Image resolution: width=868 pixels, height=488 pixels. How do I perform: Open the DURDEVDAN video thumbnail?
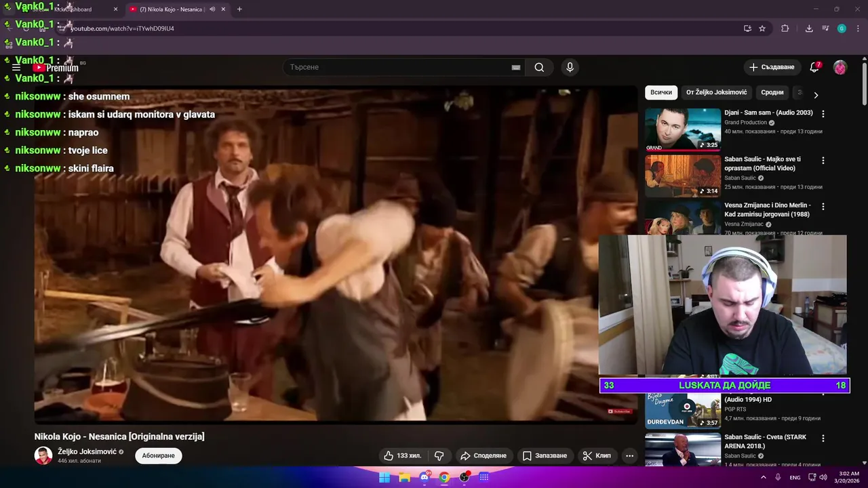coord(683,409)
